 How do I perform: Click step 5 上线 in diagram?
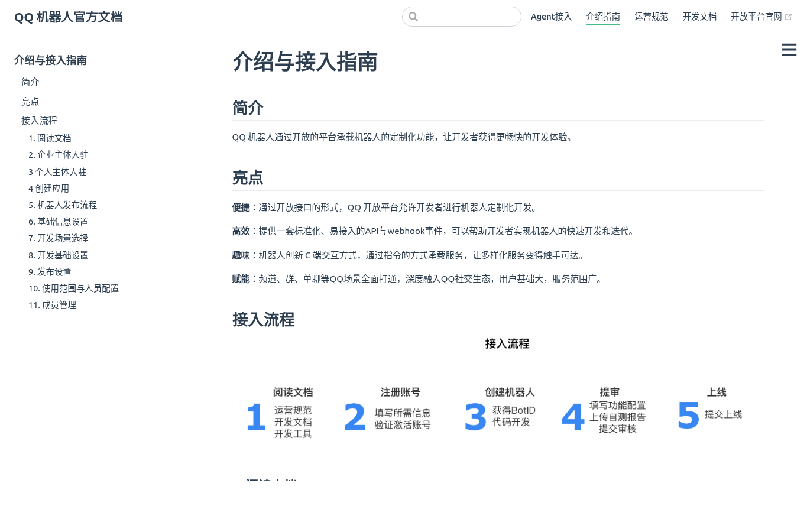click(x=717, y=392)
